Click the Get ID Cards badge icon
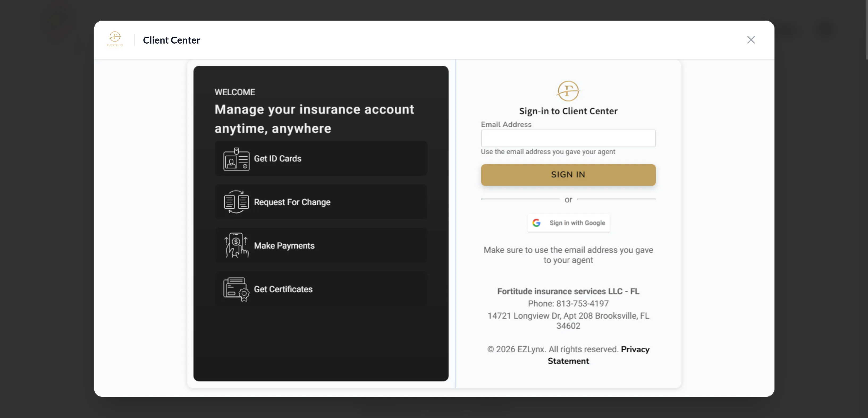The width and height of the screenshot is (868, 418). tap(236, 159)
